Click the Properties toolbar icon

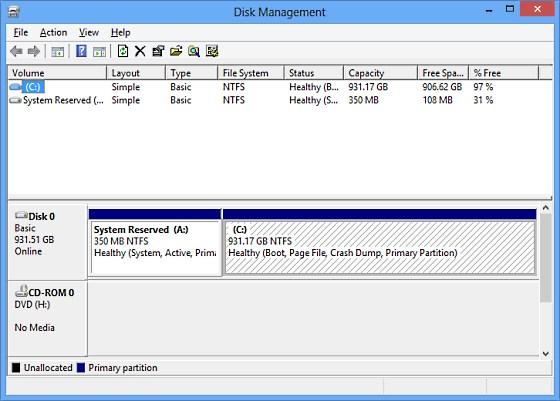click(158, 51)
